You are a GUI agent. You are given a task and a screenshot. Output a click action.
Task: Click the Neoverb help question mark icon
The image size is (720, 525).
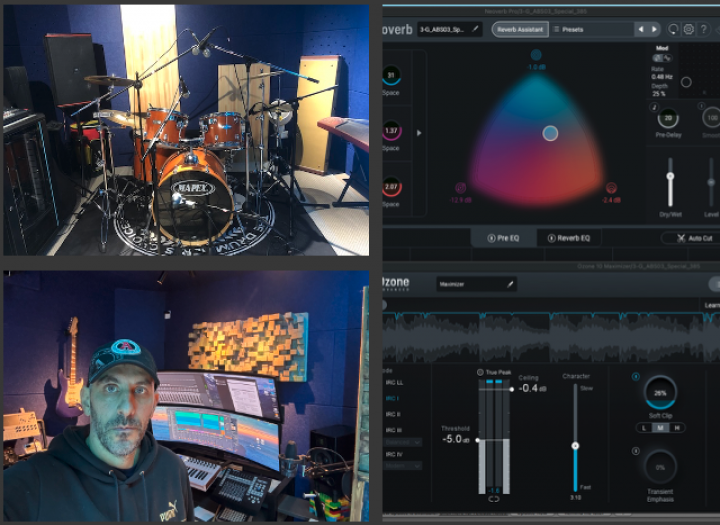(705, 29)
